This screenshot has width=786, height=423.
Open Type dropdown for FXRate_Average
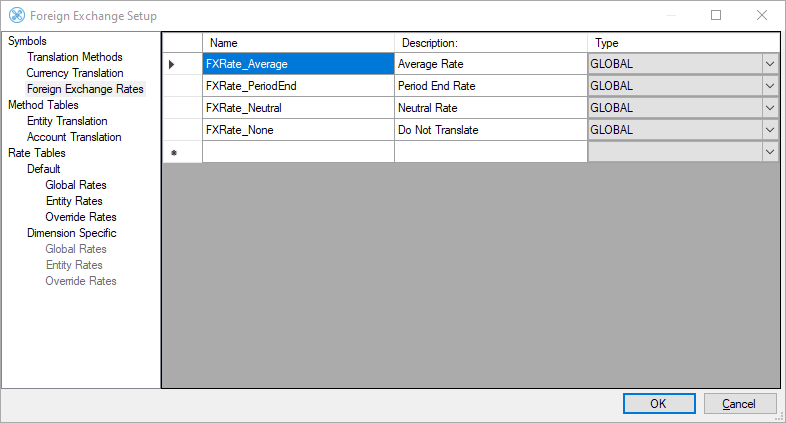point(769,64)
